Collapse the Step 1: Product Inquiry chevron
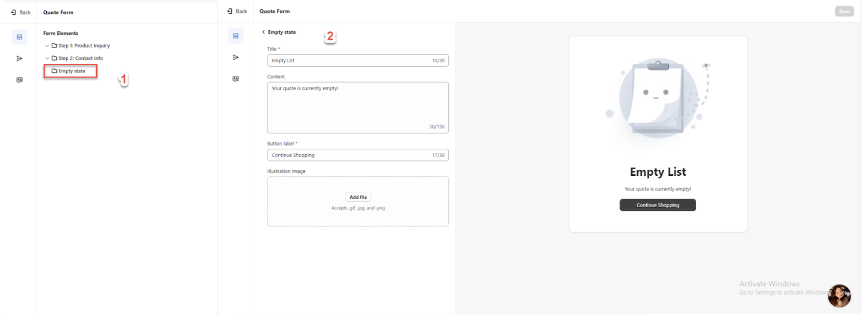 pyautogui.click(x=47, y=46)
